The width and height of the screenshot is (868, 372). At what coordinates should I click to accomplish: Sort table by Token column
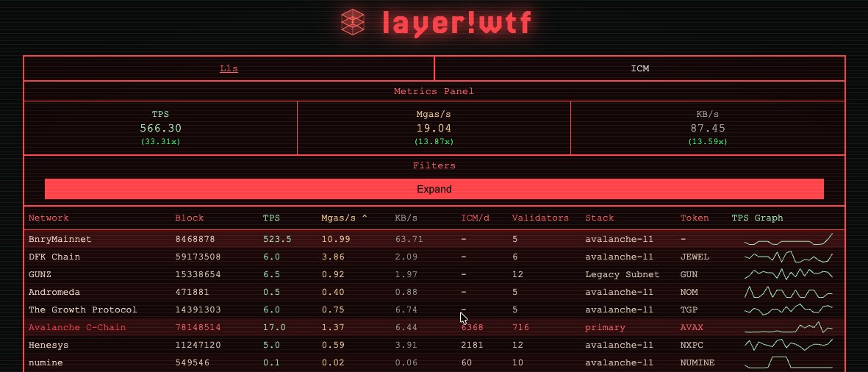tap(694, 218)
